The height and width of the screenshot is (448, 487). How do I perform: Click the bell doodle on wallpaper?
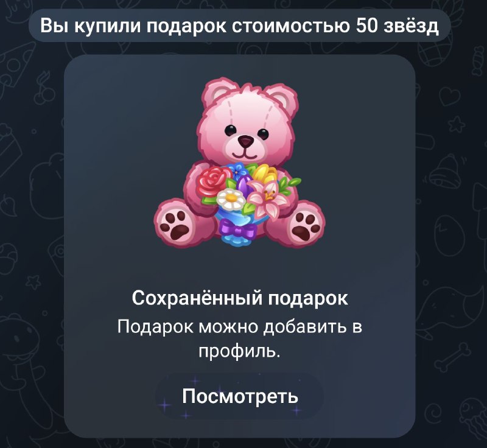pos(444,173)
